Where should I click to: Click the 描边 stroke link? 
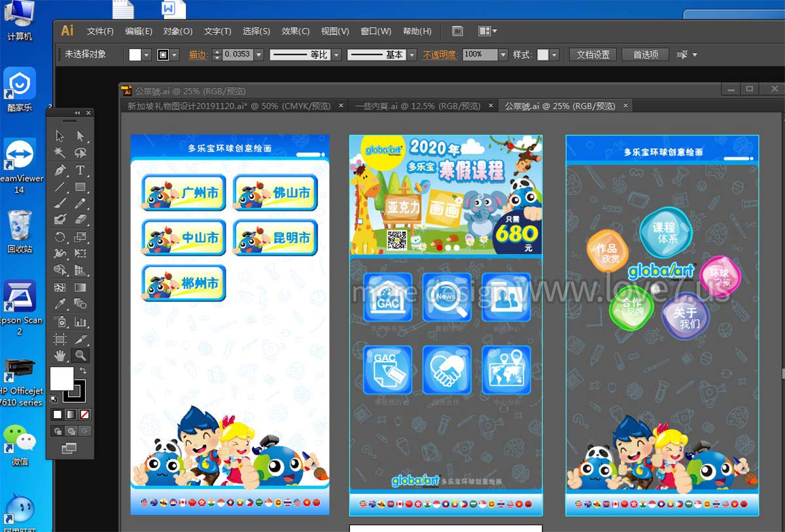coord(198,55)
